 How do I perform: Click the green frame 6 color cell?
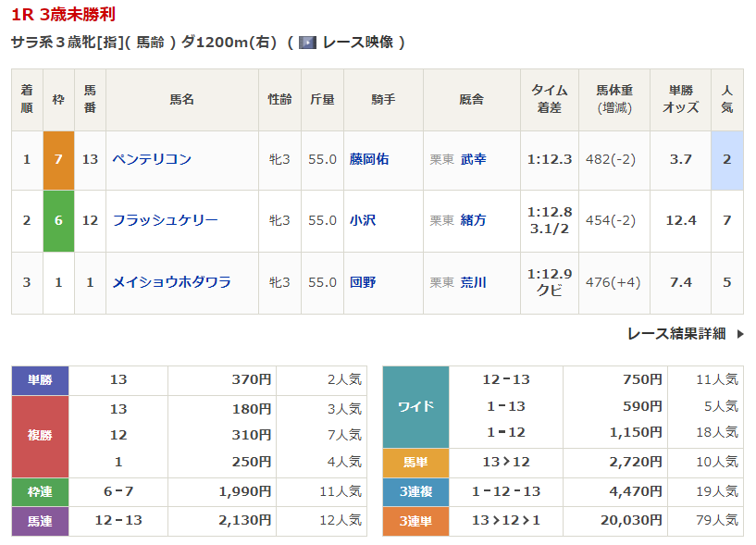[58, 220]
